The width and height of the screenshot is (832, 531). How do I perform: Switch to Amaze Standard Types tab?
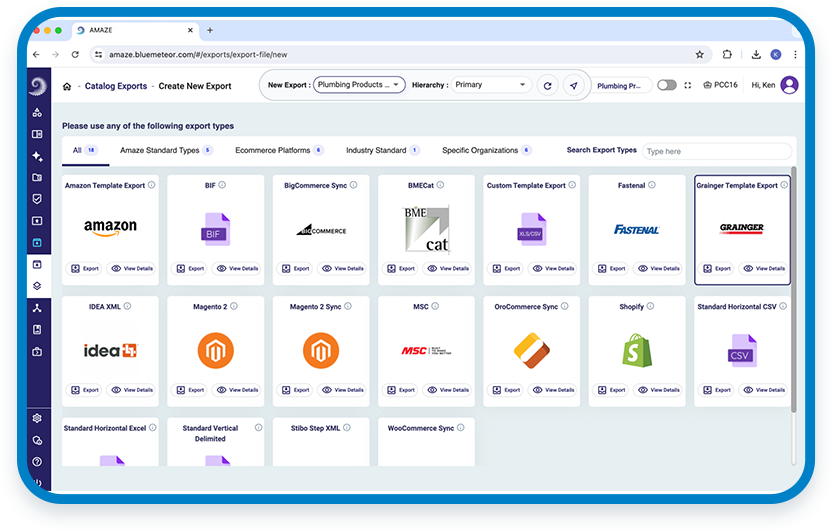(166, 150)
